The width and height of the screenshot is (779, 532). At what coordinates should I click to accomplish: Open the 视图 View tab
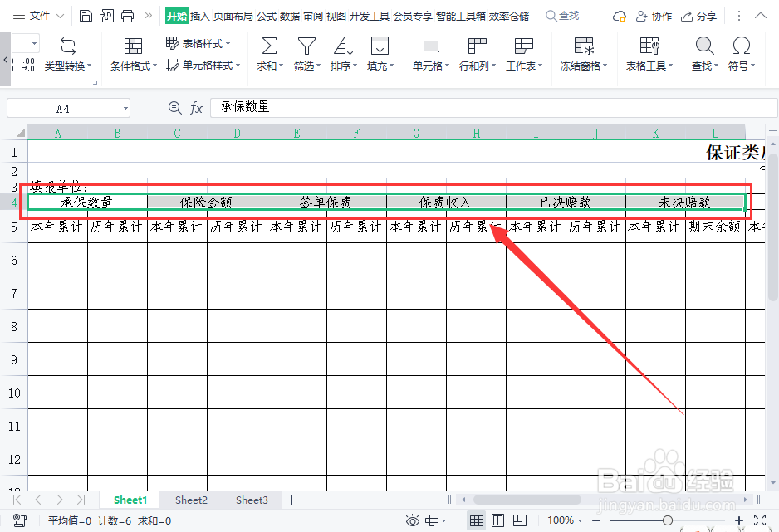336,17
